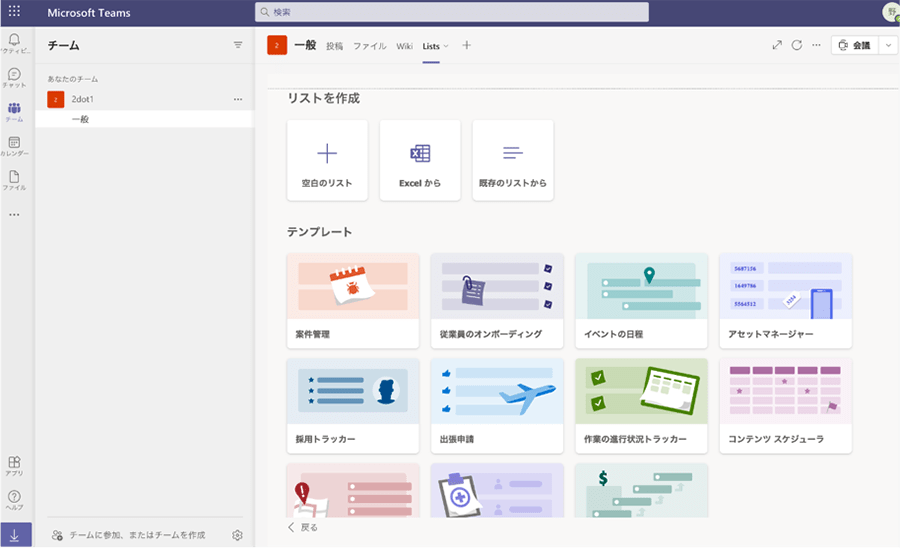Image resolution: width=900 pixels, height=548 pixels.
Task: Click the 検索 search box
Action: [x=451, y=12]
